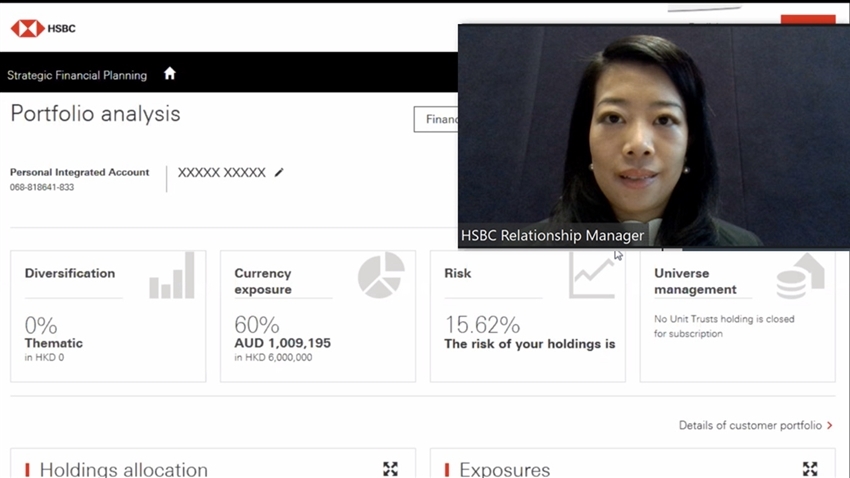Click the 0% Thematic value

[x=41, y=325]
